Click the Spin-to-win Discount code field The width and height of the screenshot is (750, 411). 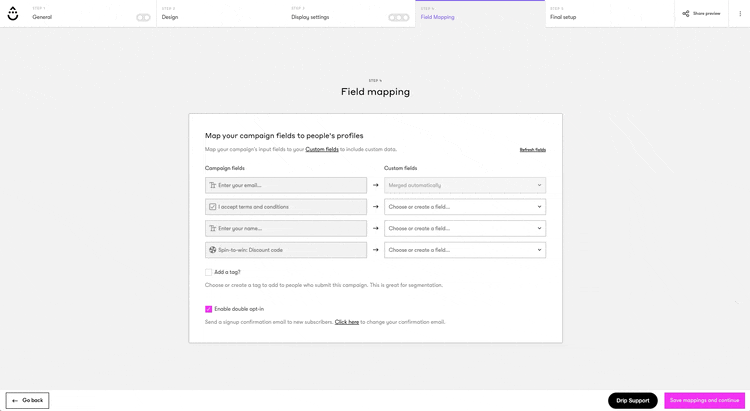point(286,250)
